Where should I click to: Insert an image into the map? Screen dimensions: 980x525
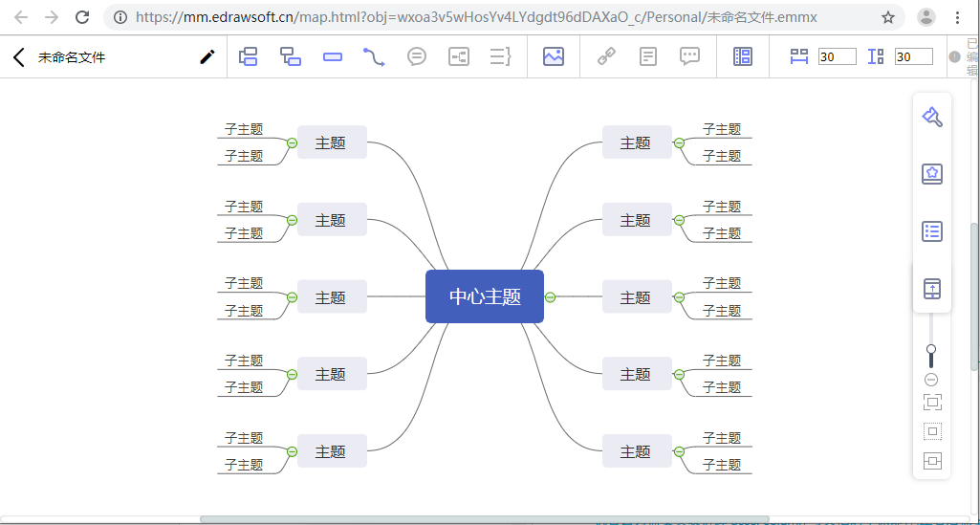coord(554,56)
